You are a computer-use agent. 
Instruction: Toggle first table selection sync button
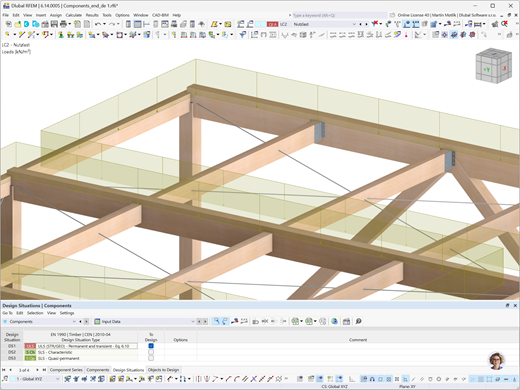pyautogui.click(x=216, y=321)
